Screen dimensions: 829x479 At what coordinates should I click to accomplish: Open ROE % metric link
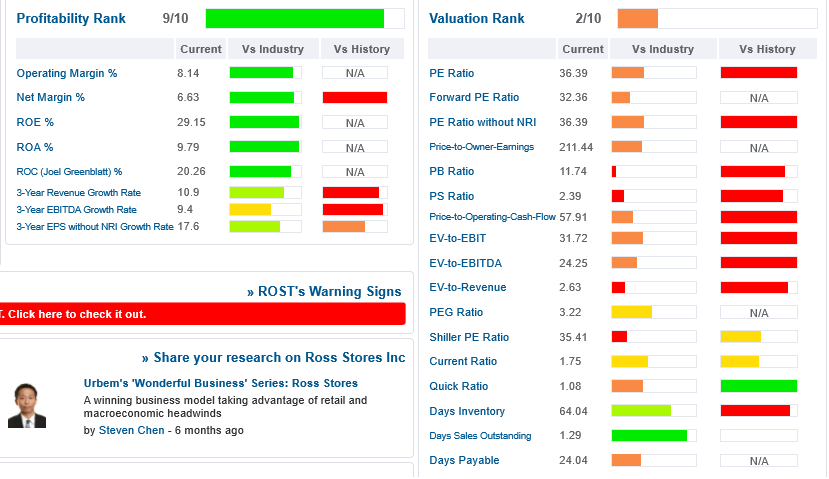click(x=35, y=122)
